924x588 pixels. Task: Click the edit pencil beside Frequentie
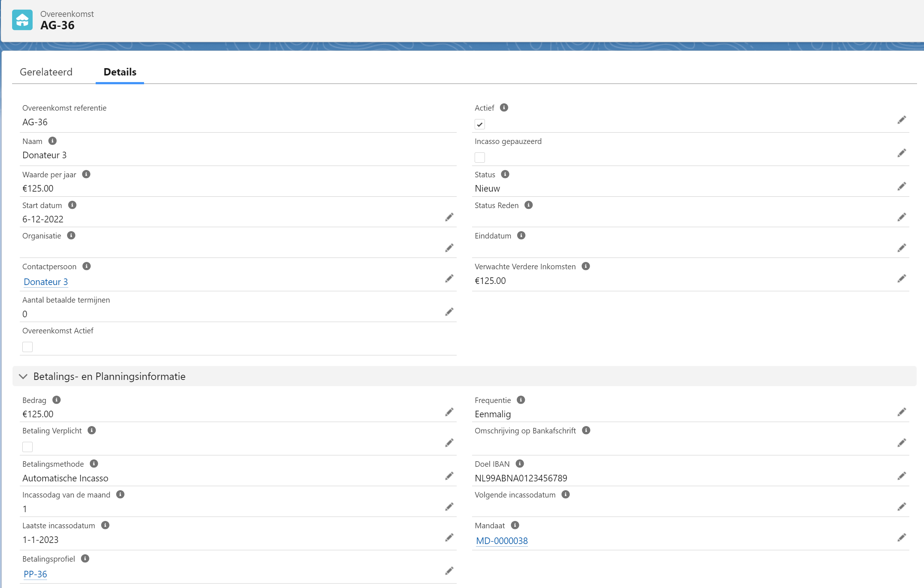(x=901, y=412)
